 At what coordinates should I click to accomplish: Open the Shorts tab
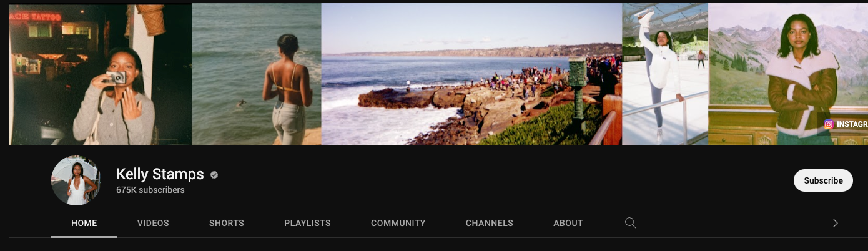click(x=227, y=223)
